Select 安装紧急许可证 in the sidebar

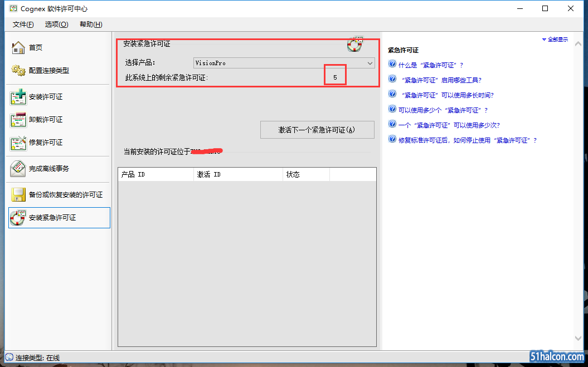coord(59,217)
